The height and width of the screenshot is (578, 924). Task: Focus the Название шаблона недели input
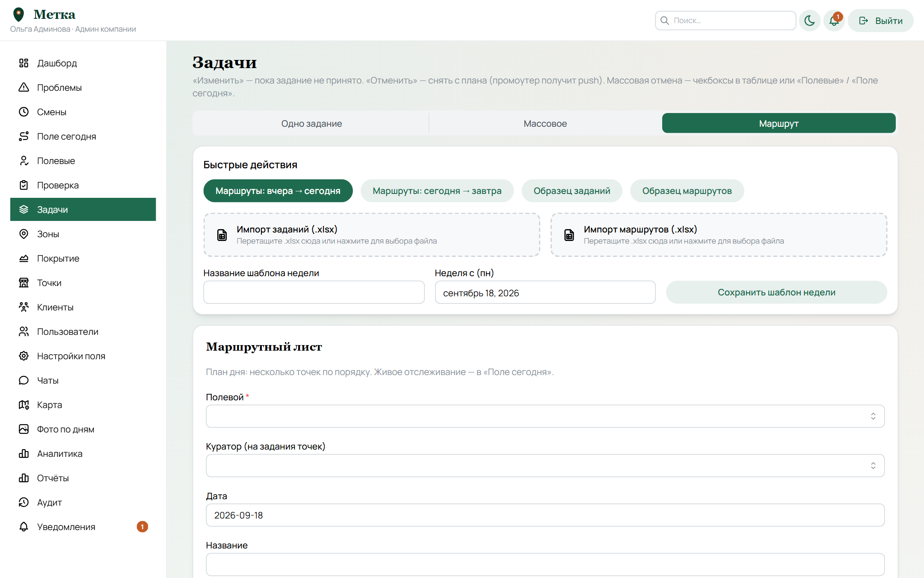(x=314, y=292)
